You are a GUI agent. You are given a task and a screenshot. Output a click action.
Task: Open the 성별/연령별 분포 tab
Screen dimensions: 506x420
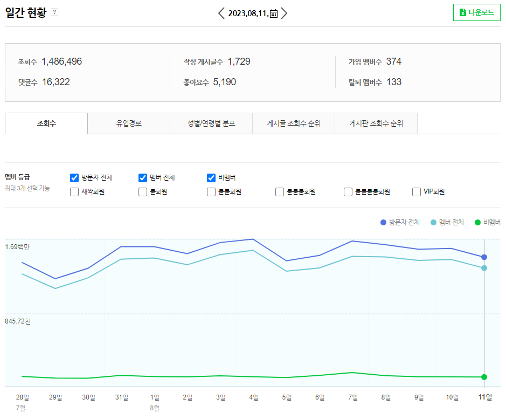click(211, 123)
